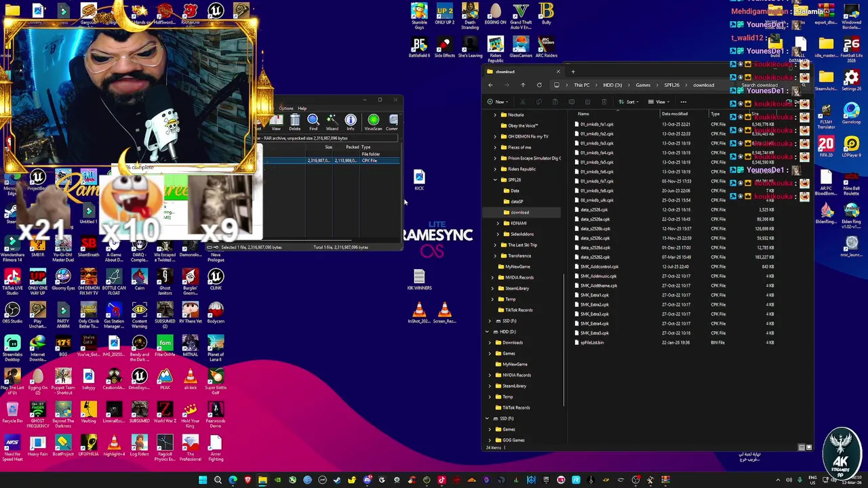Open the View dropdown in File Explorer
This screenshot has height=488, width=868.
[659, 102]
